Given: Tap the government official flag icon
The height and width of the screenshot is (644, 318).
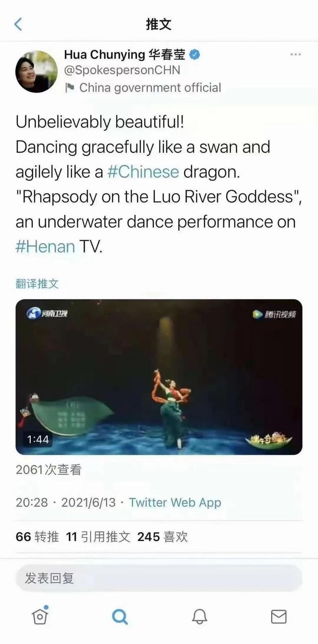Looking at the screenshot, I should (x=70, y=88).
